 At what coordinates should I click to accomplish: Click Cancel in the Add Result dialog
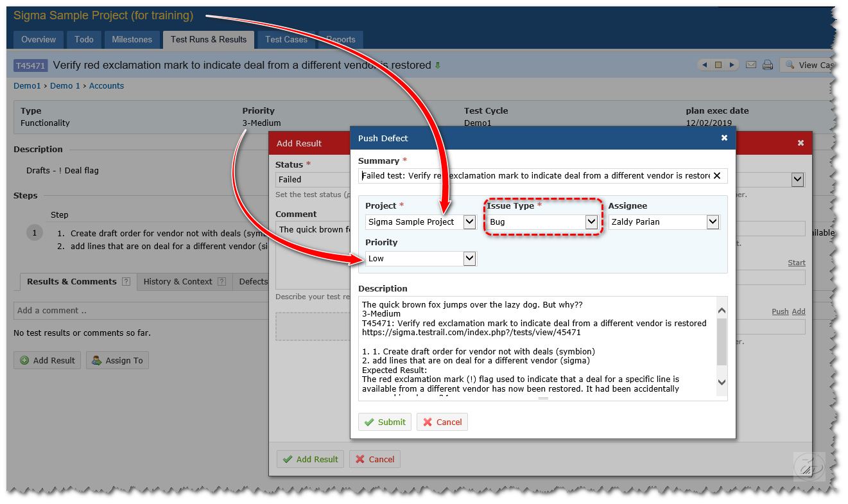click(375, 459)
